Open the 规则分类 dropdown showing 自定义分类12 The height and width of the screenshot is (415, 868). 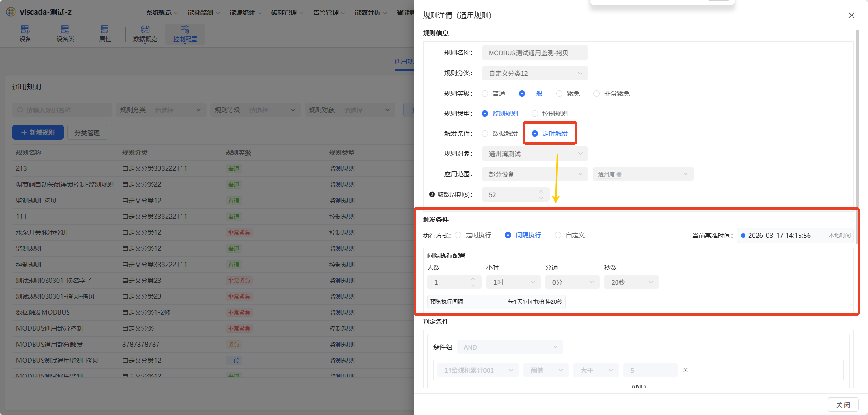(x=535, y=73)
